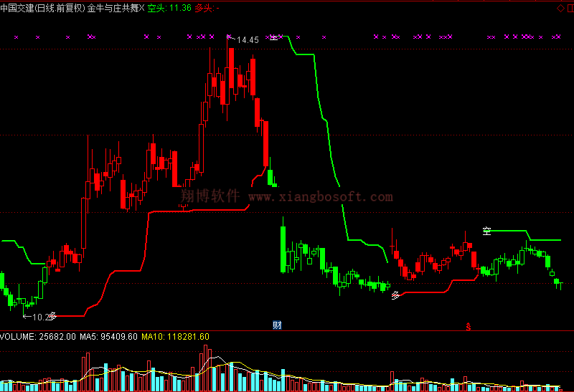The height and width of the screenshot is (392, 574).
Task: Click VOLUME: 25682.00 readout
Action: click(38, 336)
